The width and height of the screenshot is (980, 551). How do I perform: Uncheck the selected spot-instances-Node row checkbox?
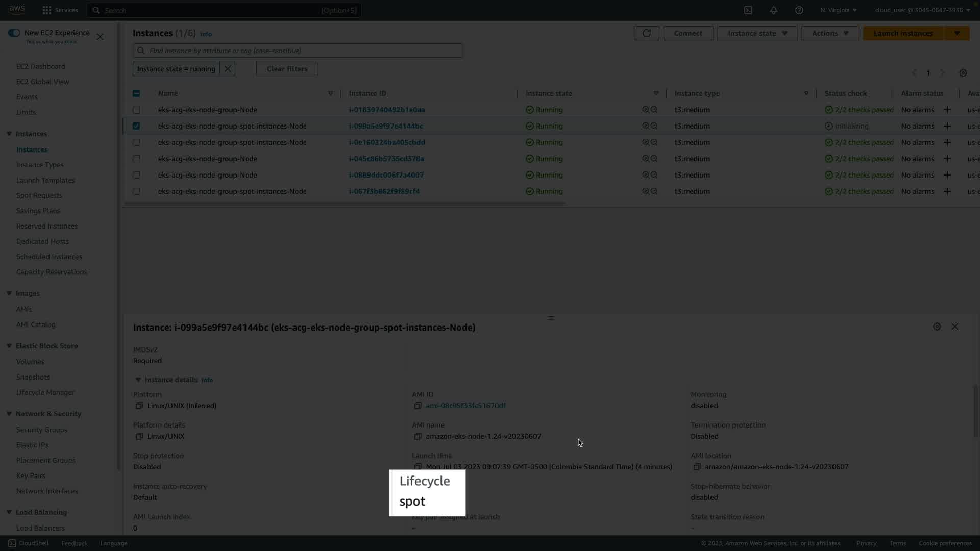[x=136, y=126]
